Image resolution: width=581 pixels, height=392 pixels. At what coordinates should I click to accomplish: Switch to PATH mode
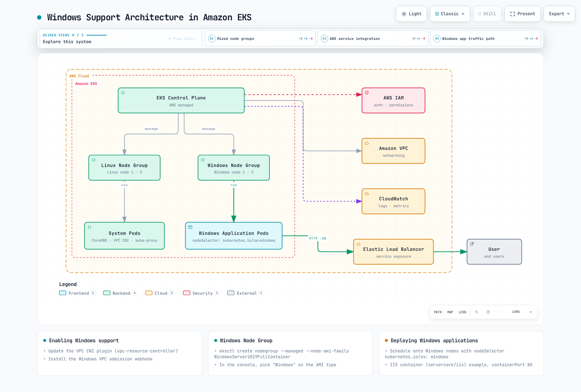pos(438,312)
